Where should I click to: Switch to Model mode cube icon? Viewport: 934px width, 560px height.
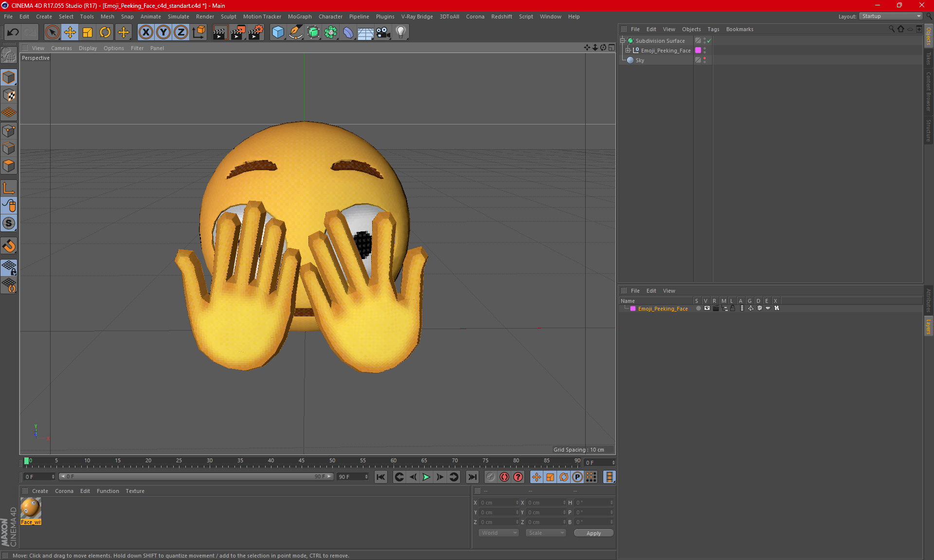[9, 77]
